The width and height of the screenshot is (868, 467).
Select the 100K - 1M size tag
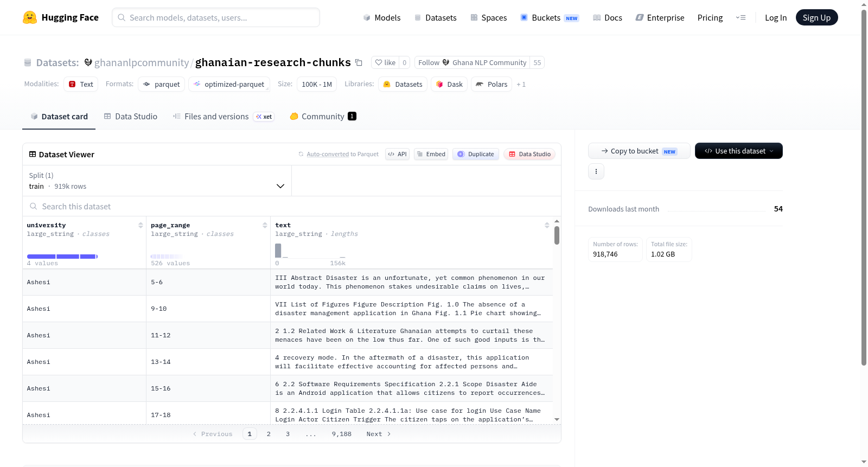click(316, 84)
